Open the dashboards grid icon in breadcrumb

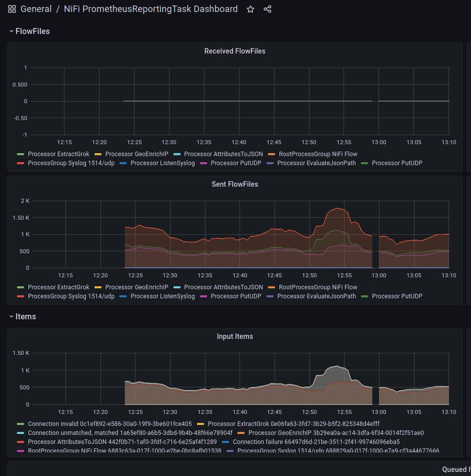(x=12, y=9)
